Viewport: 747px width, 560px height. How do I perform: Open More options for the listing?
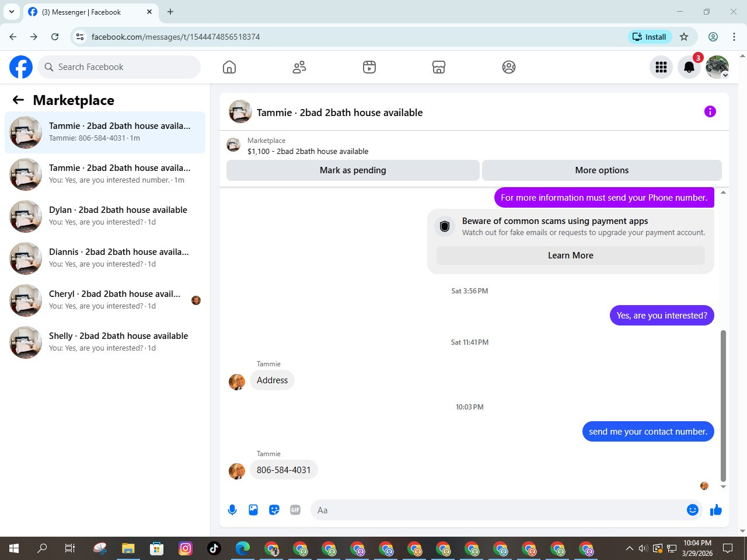(602, 170)
